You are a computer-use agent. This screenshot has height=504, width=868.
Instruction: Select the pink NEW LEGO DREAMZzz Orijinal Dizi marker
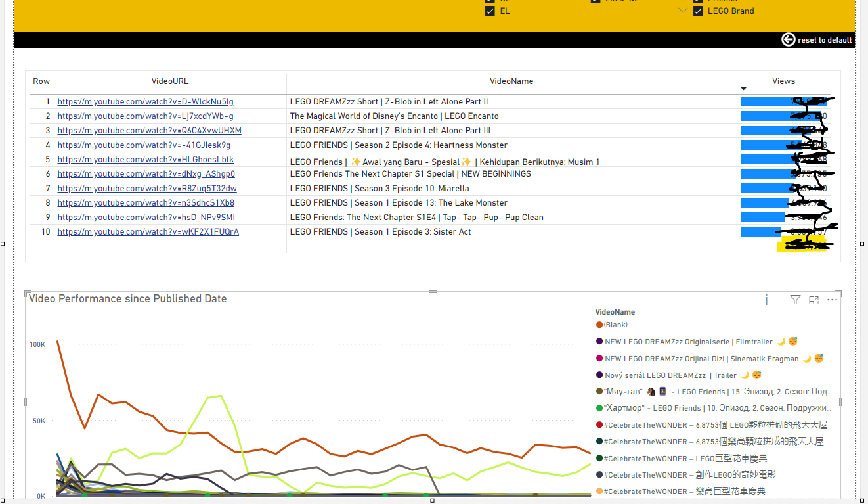pyautogui.click(x=599, y=358)
